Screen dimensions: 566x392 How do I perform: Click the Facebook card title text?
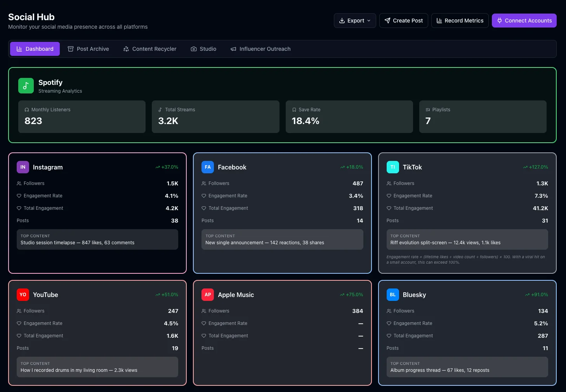(232, 167)
